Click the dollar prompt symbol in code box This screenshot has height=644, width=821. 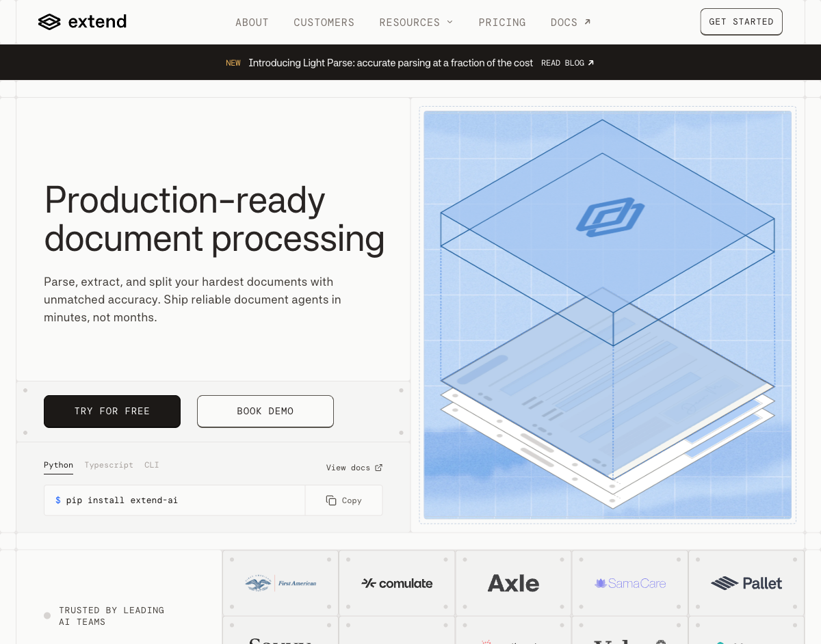[x=58, y=500]
